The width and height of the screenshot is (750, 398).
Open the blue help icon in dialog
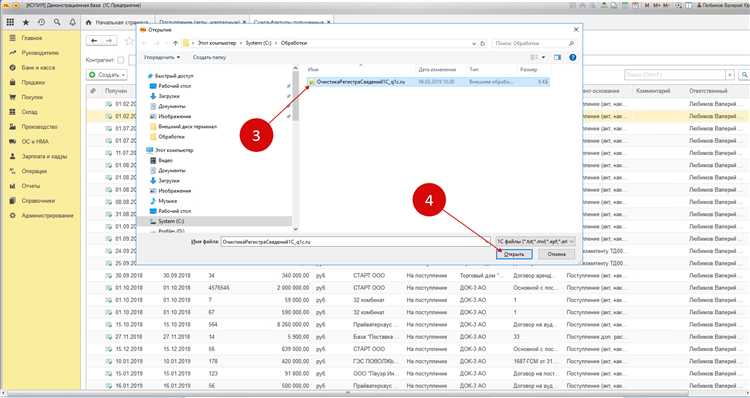tap(573, 57)
